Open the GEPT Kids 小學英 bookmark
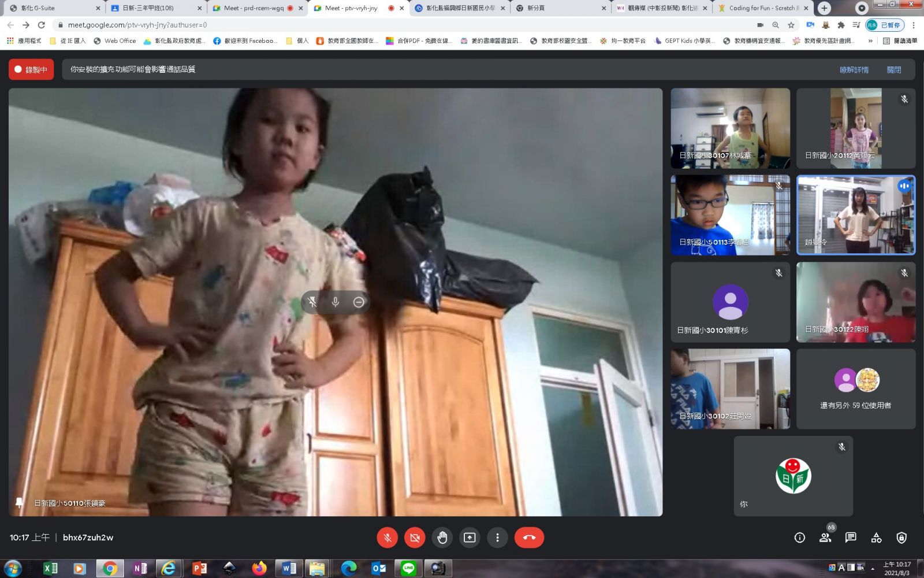The image size is (924, 578). pyautogui.click(x=684, y=40)
